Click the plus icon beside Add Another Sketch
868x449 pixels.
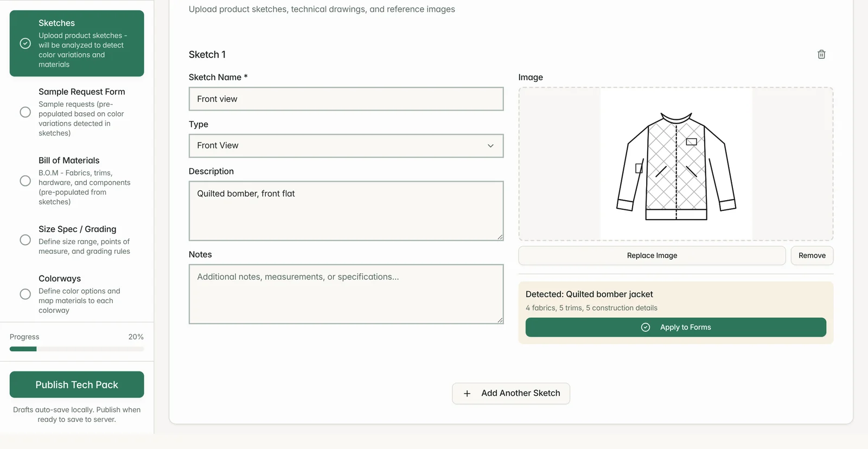467,394
